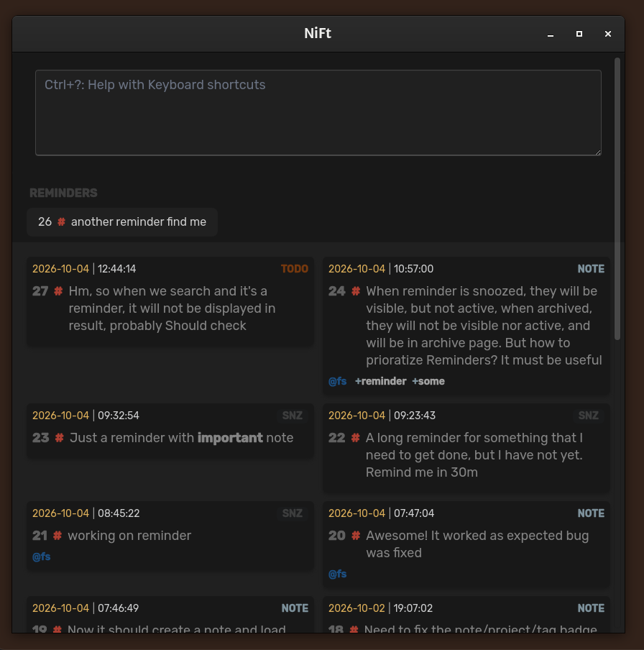Click the NOTE badge on note 20
This screenshot has width=644, height=650.
click(591, 513)
